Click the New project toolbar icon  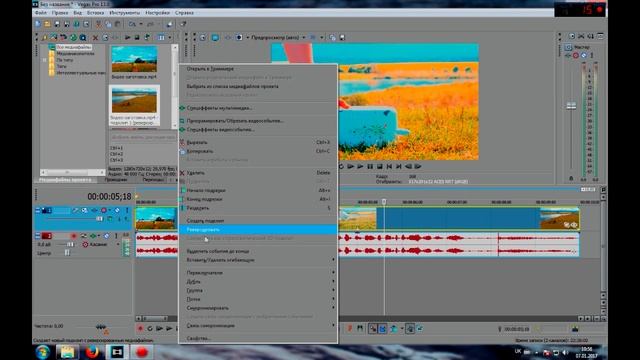point(38,24)
